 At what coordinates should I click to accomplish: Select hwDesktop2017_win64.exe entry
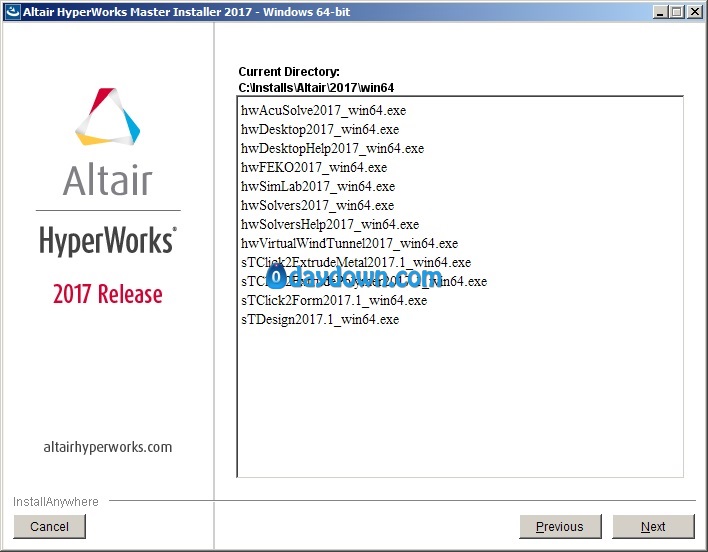coord(320,130)
